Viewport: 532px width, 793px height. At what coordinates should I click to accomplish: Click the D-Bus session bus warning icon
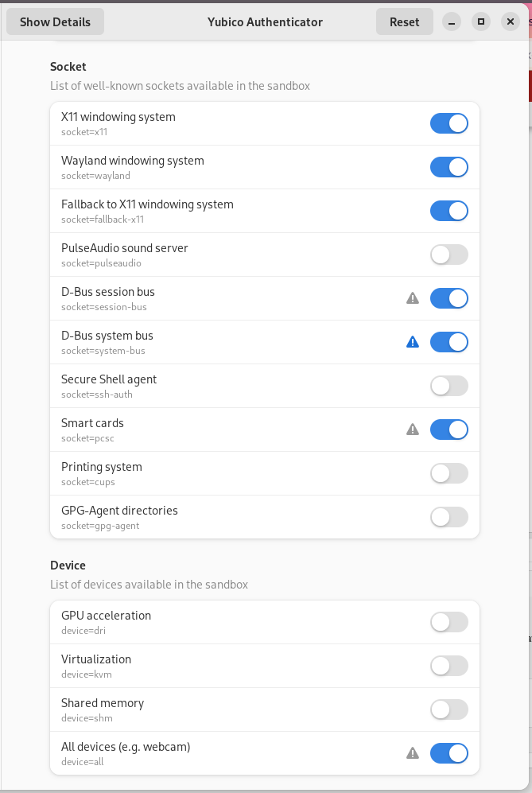tap(412, 298)
